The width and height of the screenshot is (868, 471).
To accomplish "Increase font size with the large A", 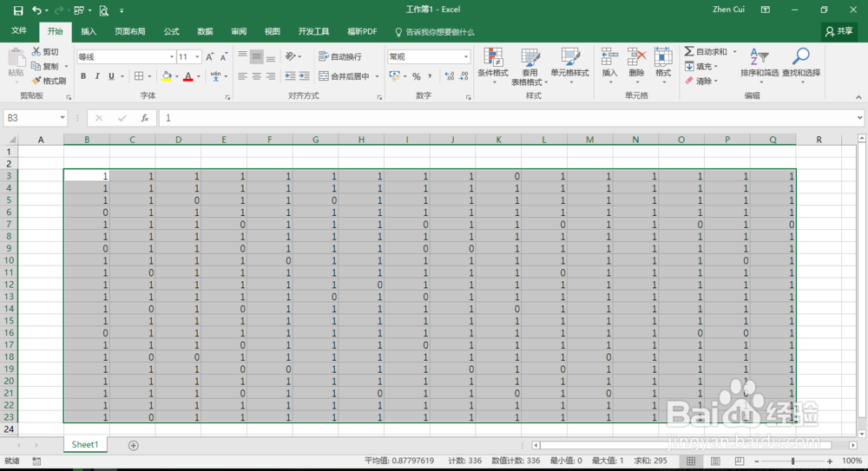I will click(x=210, y=57).
